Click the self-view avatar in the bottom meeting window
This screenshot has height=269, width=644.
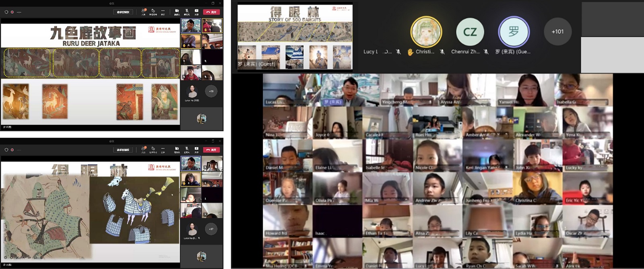[x=202, y=256]
